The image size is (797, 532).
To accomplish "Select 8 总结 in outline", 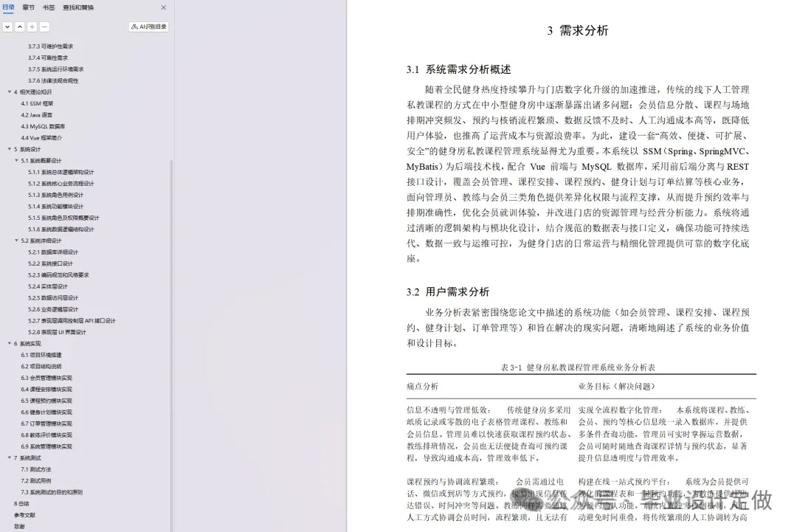I will click(21, 503).
